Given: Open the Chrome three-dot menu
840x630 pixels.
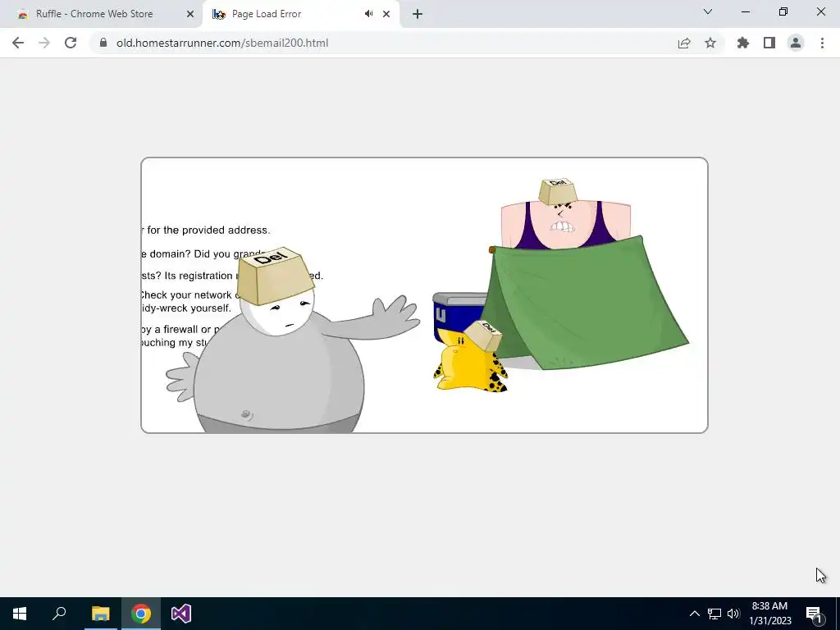Looking at the screenshot, I should (822, 43).
